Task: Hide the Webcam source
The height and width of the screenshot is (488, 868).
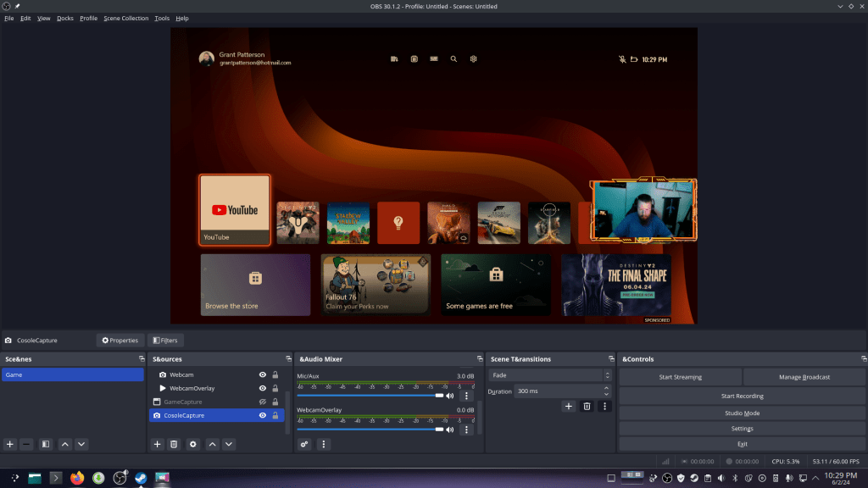Action: tap(263, 374)
